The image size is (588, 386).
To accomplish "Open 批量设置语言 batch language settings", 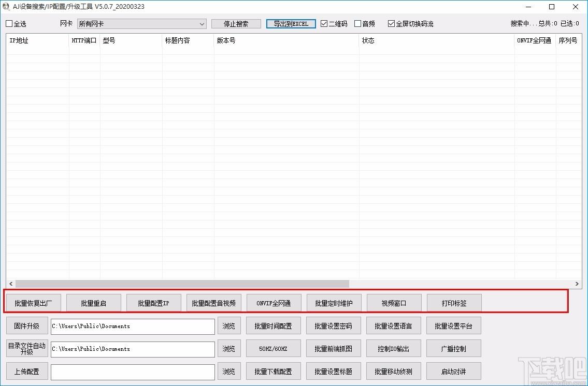I will click(x=393, y=326).
